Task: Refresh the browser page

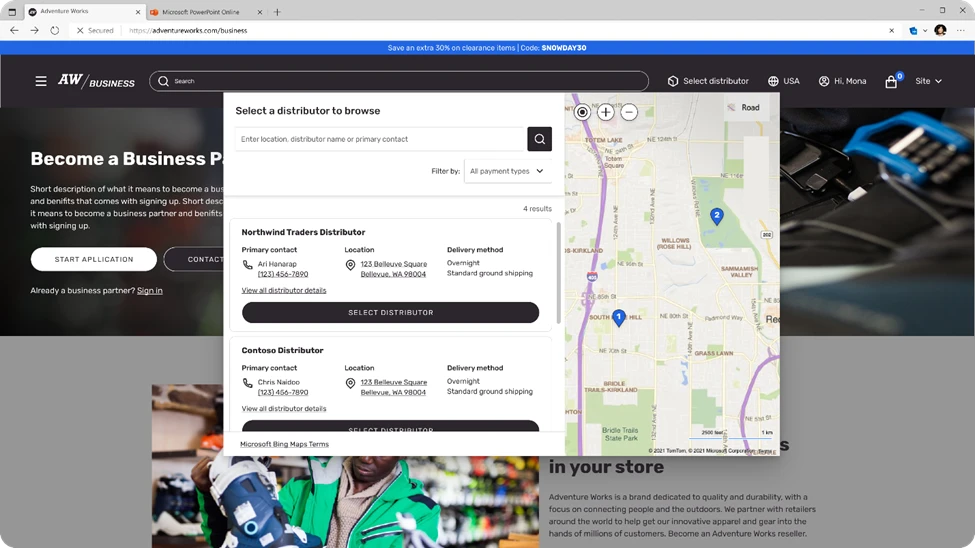Action: (x=54, y=30)
